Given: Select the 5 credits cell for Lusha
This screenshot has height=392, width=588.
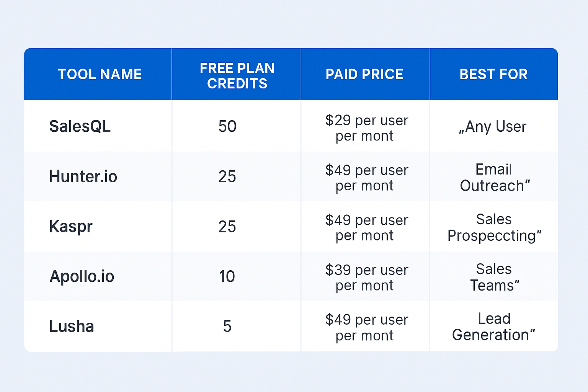Looking at the screenshot, I should pyautogui.click(x=227, y=327).
